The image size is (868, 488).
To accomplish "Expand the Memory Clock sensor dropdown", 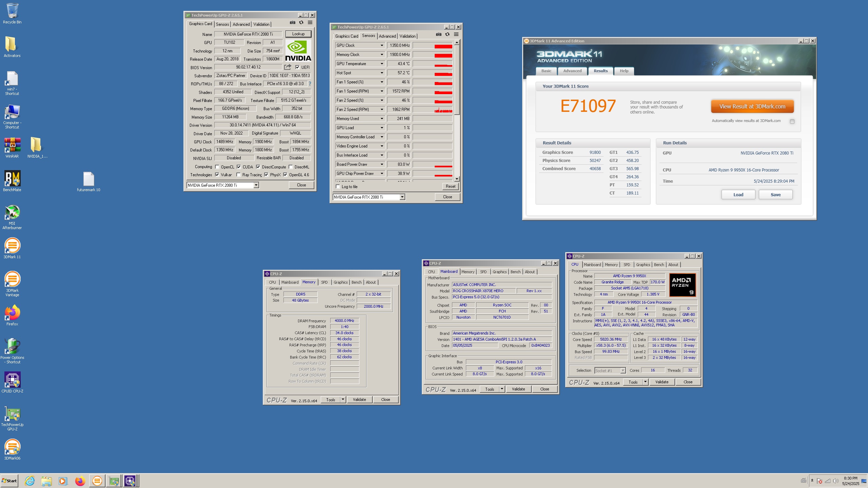I will (x=381, y=55).
